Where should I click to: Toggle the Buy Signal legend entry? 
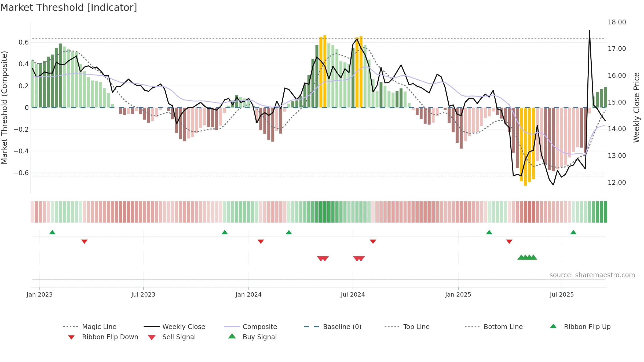pos(252,337)
